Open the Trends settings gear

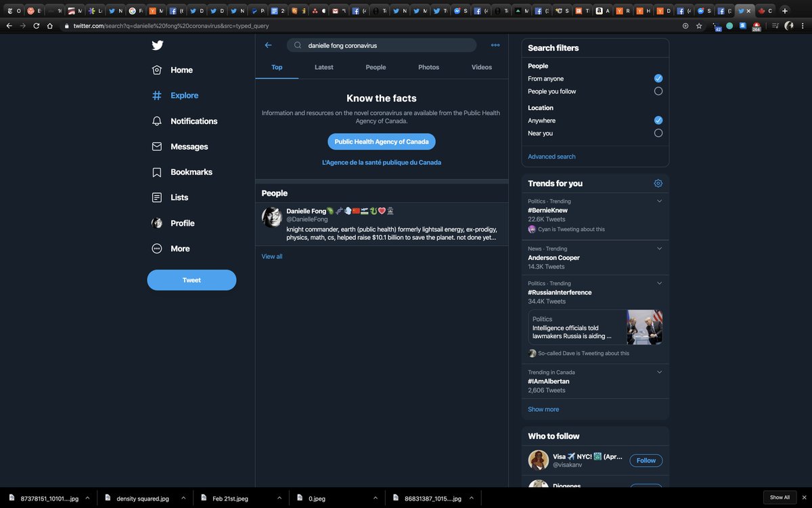coord(658,184)
